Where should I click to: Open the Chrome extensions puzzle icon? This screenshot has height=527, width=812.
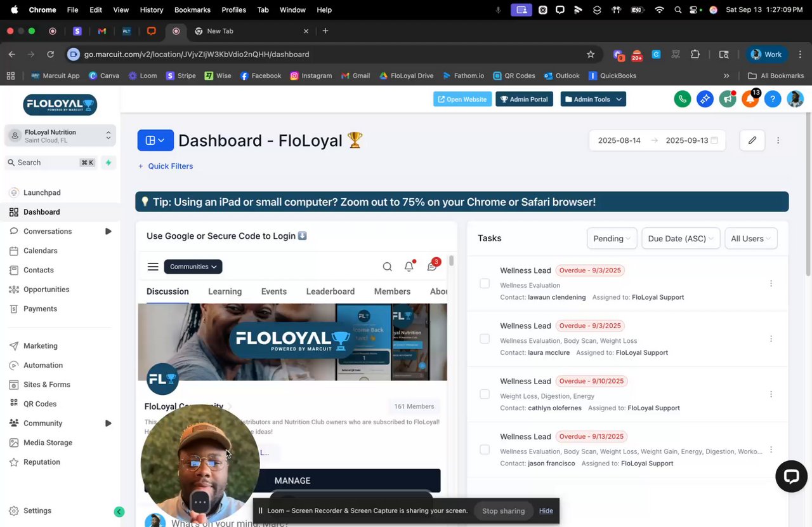(695, 55)
